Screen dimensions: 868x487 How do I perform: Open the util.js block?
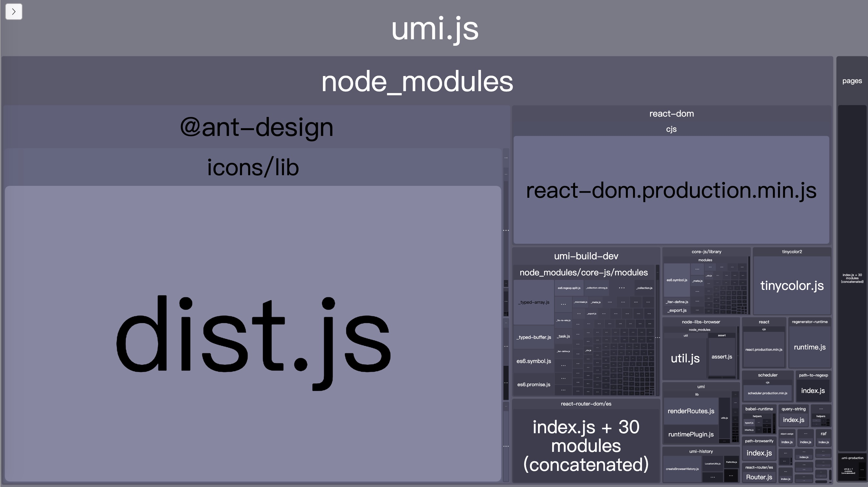pyautogui.click(x=685, y=358)
